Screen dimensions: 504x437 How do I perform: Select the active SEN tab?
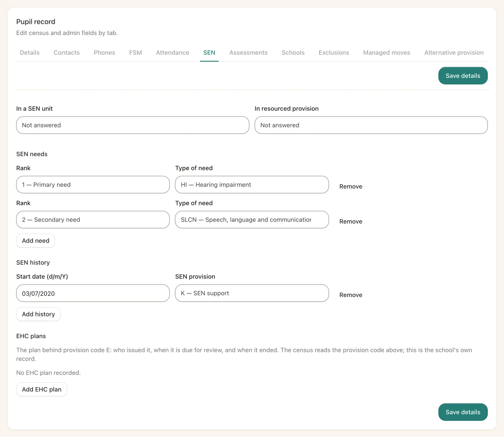[x=209, y=53]
